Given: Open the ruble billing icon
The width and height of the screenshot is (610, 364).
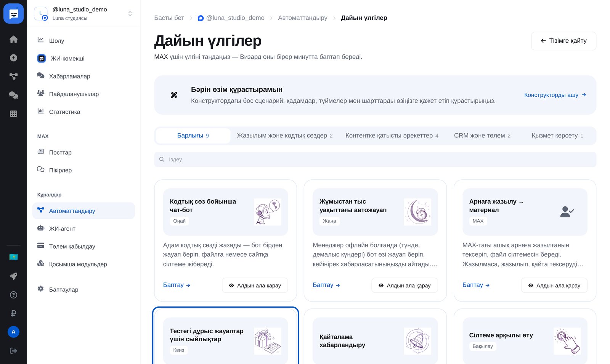Looking at the screenshot, I should 13,313.
